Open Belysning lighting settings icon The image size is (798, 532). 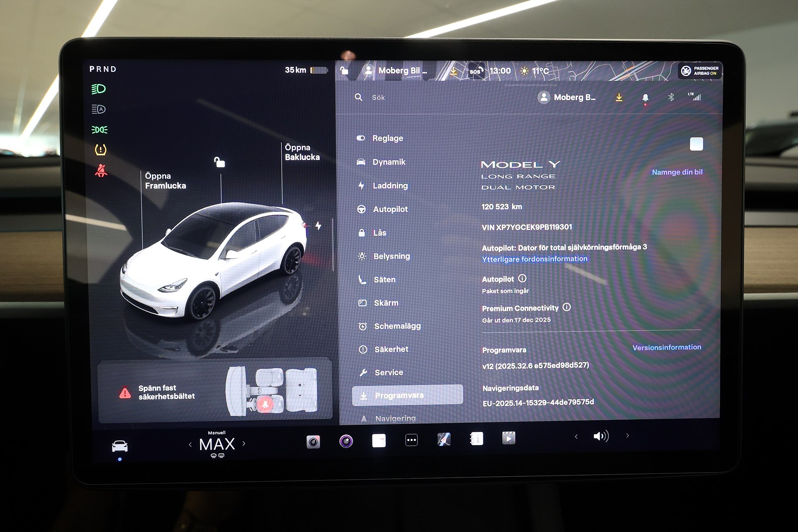pyautogui.click(x=362, y=256)
